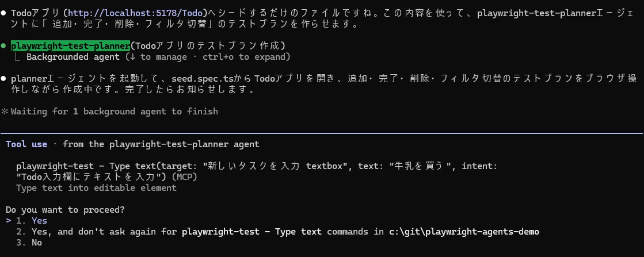Screen dimensions: 644x257
Task: Click the white bullet before plannerエージェント message
Action: [3, 78]
